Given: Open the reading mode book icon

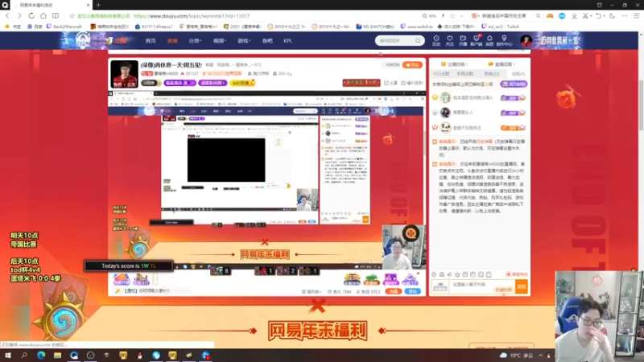Looking at the screenshot, I should pyautogui.click(x=56, y=15).
